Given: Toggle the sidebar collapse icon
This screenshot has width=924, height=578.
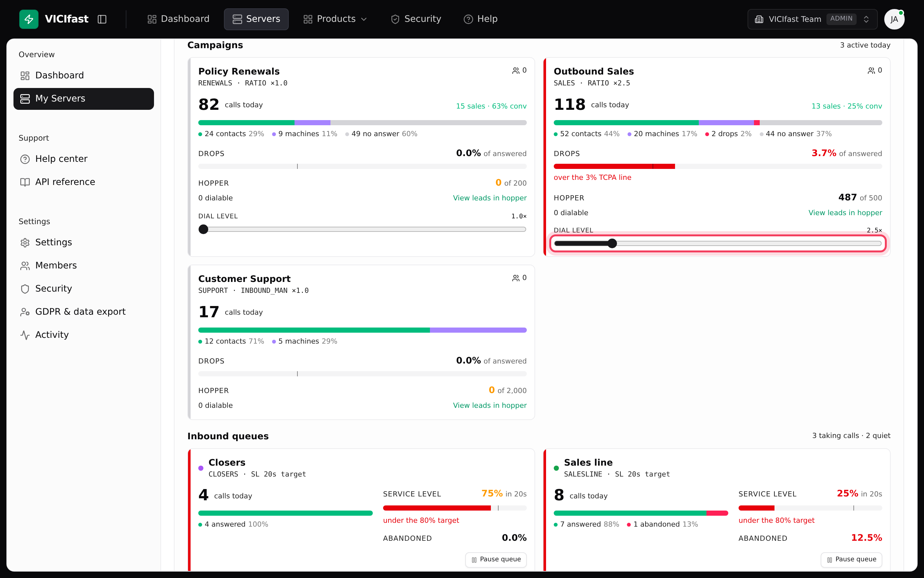Looking at the screenshot, I should click(x=102, y=19).
